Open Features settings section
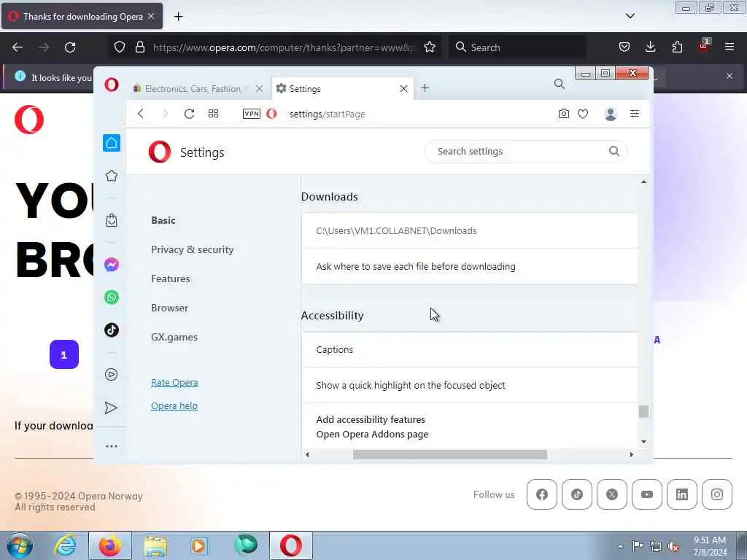This screenshot has height=560, width=747. click(x=171, y=279)
